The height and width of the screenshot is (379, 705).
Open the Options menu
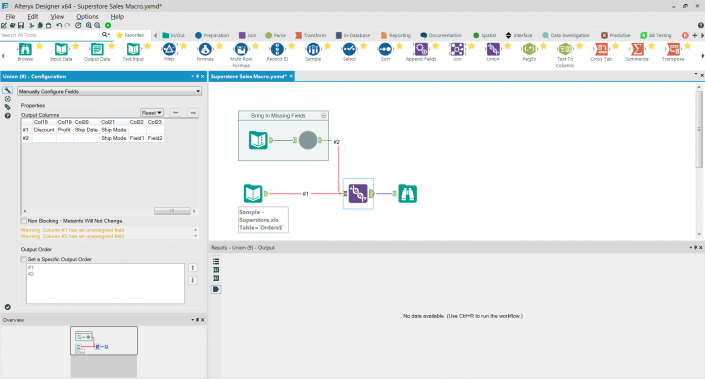[x=87, y=17]
